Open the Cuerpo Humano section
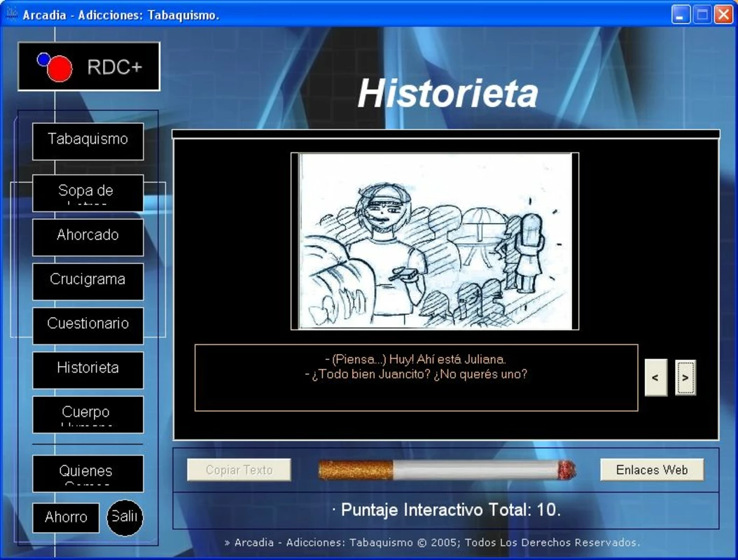Viewport: 738px width, 560px height. pos(88,414)
